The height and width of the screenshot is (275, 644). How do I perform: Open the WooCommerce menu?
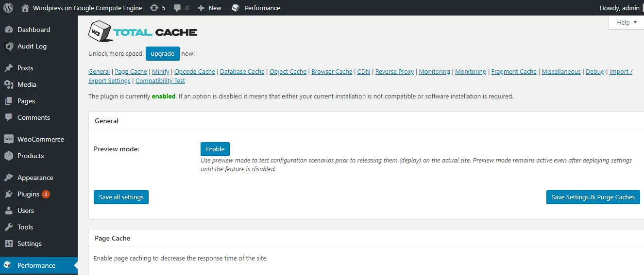(39, 139)
